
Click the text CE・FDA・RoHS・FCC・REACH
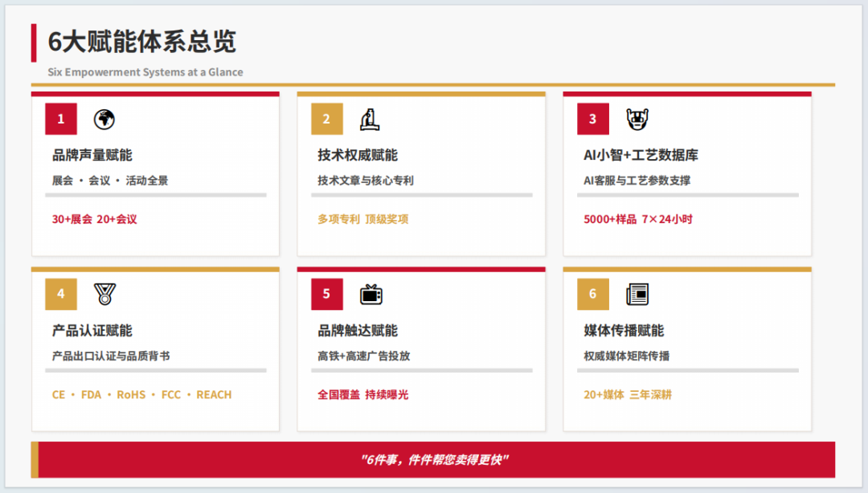click(141, 394)
